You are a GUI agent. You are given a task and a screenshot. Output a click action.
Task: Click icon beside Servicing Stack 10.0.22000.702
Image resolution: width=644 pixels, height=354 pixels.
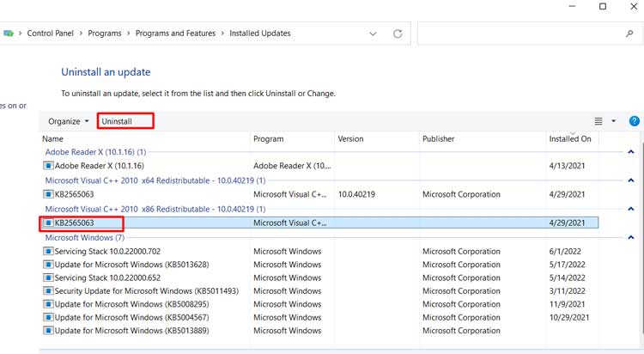pos(48,251)
